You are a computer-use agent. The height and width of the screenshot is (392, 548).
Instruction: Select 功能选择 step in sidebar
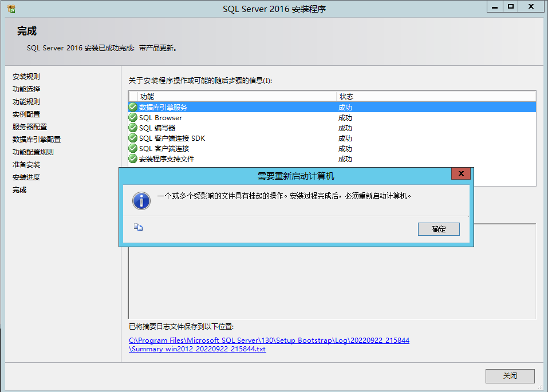pos(26,89)
